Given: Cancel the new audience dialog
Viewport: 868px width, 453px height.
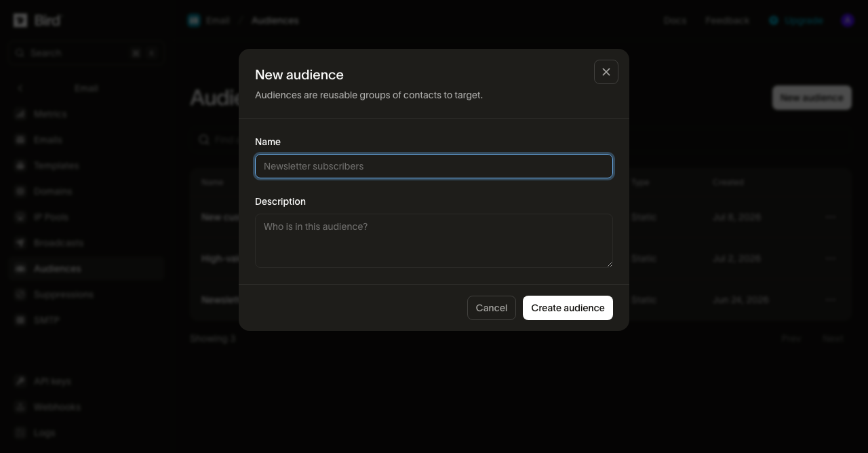Looking at the screenshot, I should pos(492,308).
